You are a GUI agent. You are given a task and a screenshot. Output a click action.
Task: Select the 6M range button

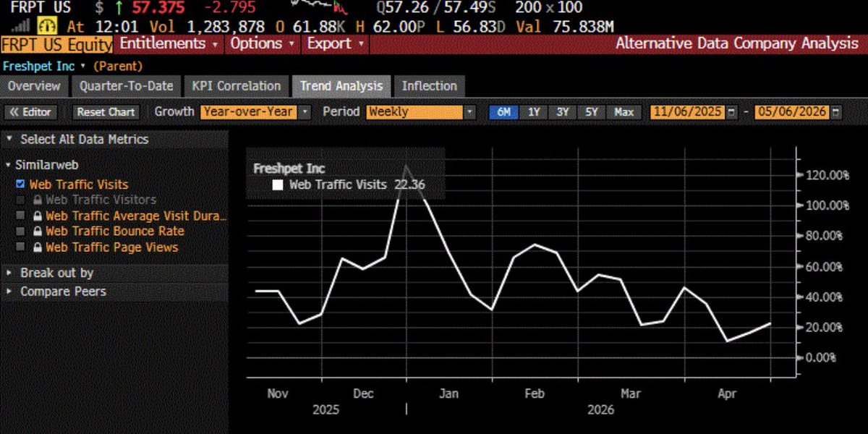(x=504, y=112)
